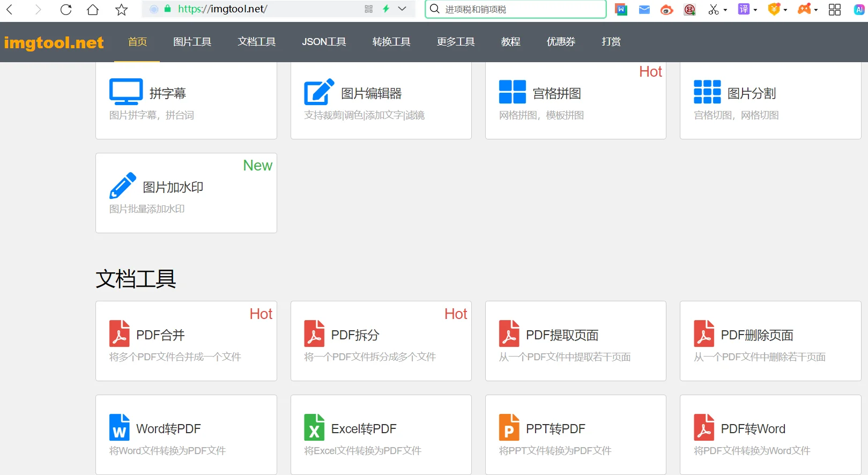Open the PPT转PDF tool
Screen dimensions: 868x475
[x=556, y=429]
